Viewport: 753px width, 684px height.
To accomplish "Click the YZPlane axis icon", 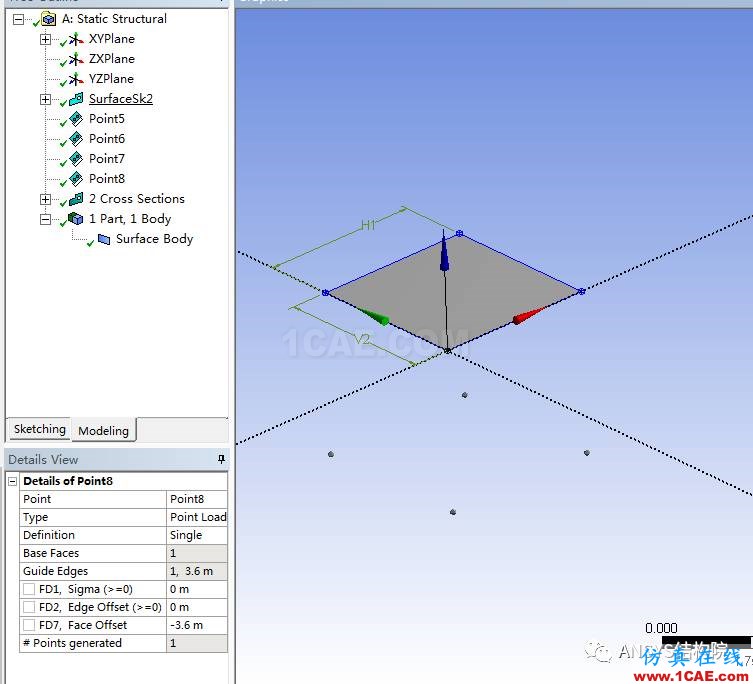I will click(75, 79).
